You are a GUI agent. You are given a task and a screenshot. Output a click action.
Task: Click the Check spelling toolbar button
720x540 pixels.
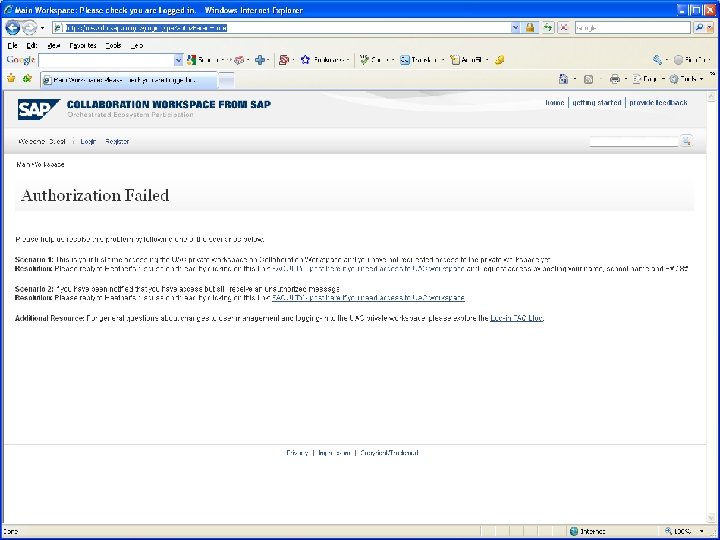tap(374, 60)
